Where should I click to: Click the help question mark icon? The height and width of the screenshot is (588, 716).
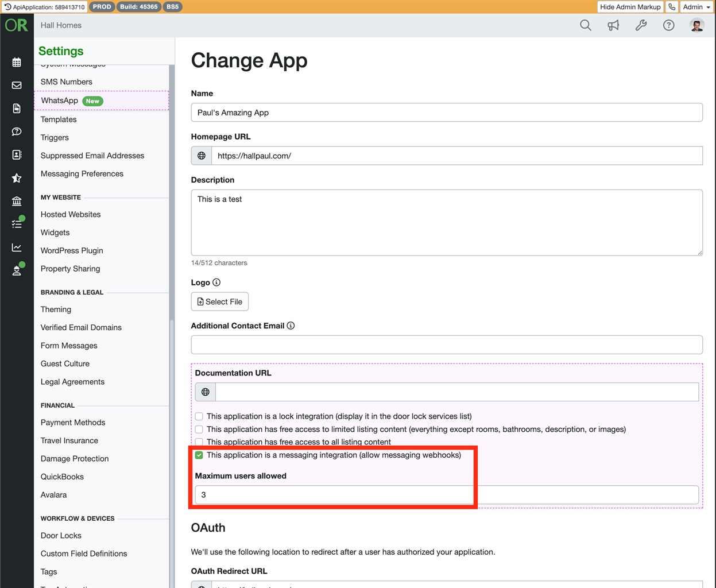(x=668, y=25)
